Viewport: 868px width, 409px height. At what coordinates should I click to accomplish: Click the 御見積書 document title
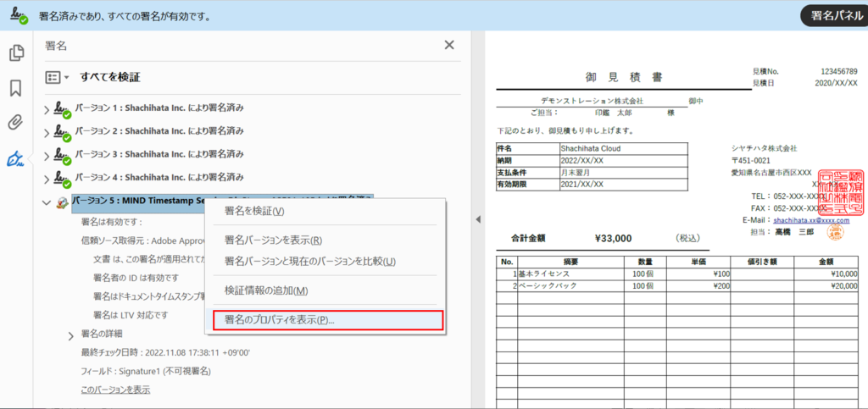[x=623, y=77]
